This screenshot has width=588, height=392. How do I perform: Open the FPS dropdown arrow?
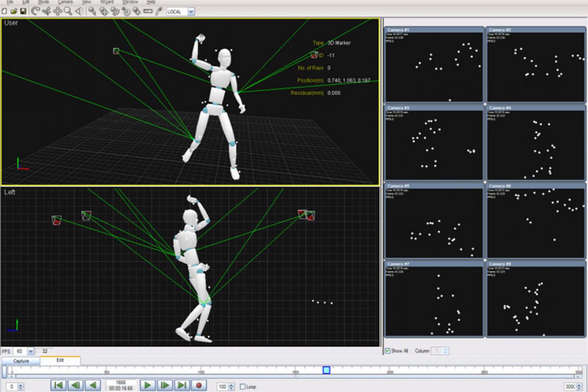(30, 351)
